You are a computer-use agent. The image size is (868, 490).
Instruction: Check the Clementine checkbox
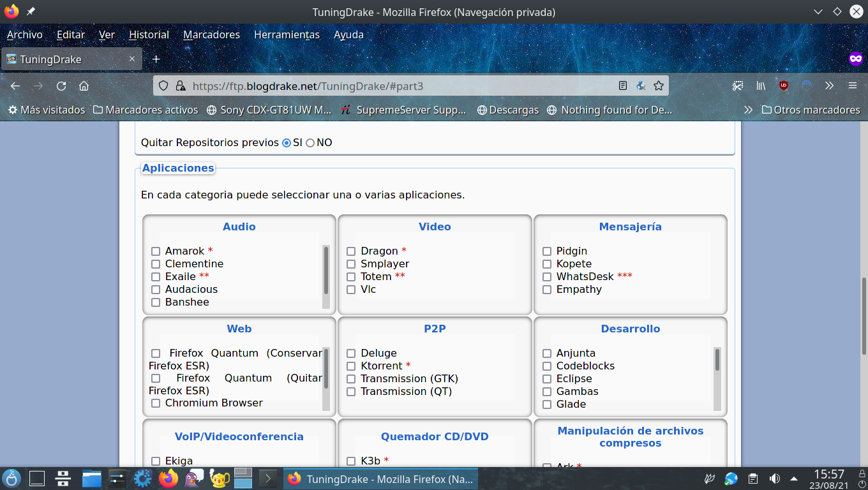click(156, 264)
